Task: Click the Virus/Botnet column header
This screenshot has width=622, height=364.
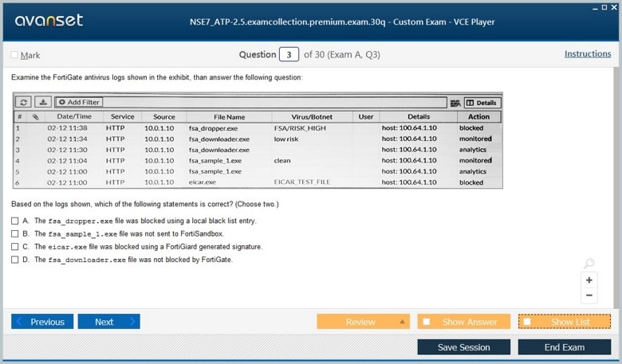Action: click(x=312, y=117)
